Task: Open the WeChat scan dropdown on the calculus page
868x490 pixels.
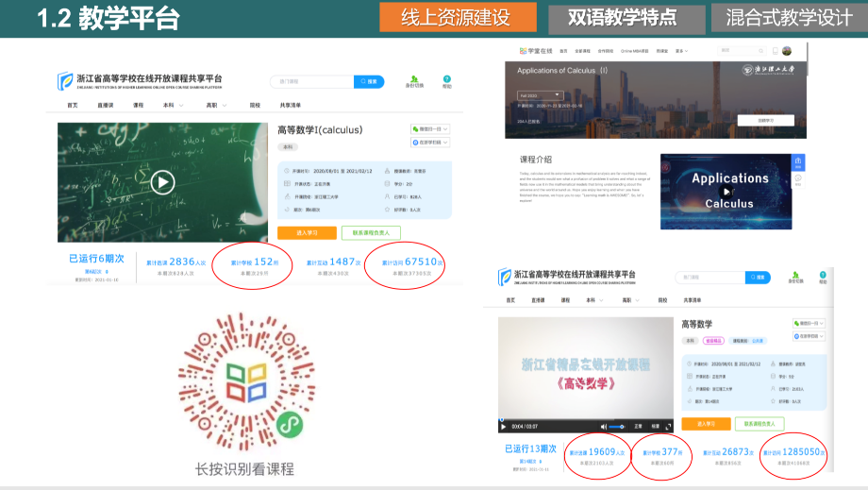Action: pyautogui.click(x=430, y=129)
